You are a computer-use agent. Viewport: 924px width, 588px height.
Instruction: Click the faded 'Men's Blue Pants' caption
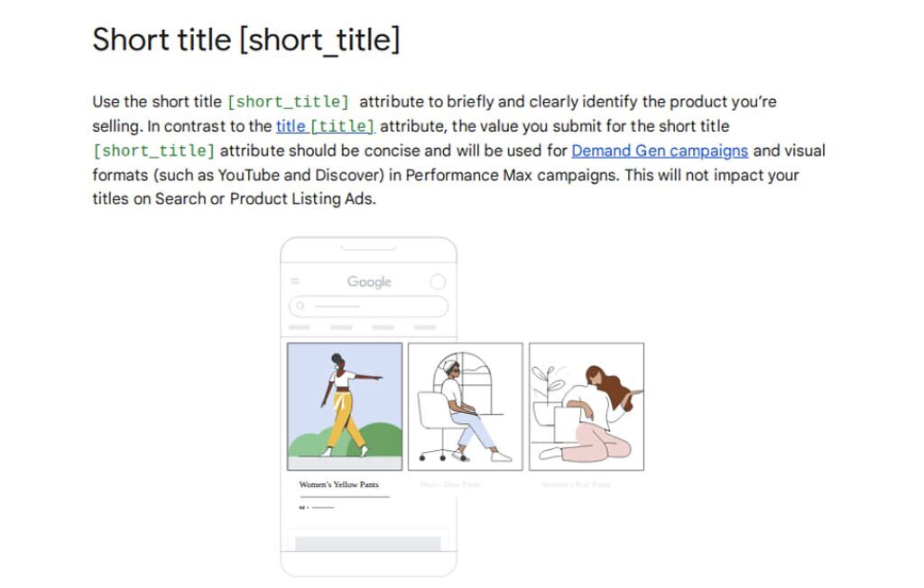[449, 484]
